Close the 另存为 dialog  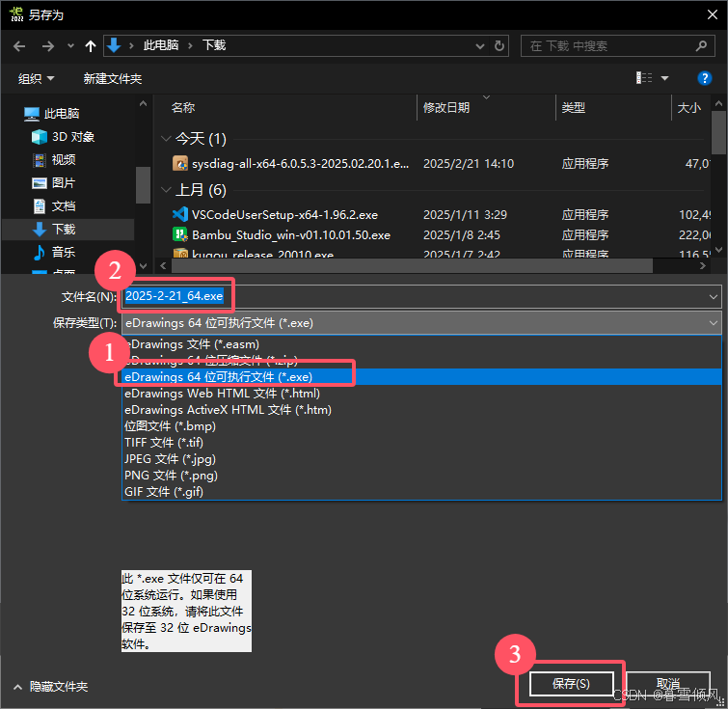(713, 14)
